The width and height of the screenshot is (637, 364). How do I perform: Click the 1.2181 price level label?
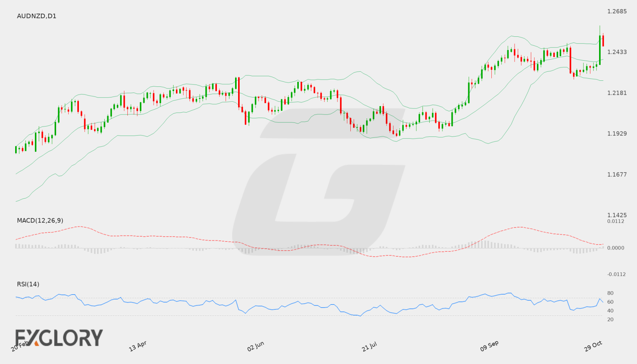[617, 93]
